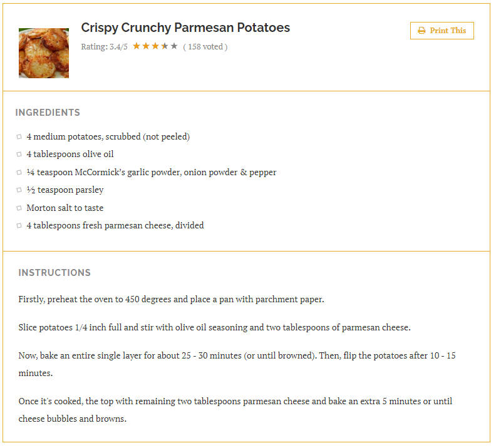Image resolution: width=496 pixels, height=448 pixels.
Task: Click the 158 voted count text
Action: tap(205, 47)
